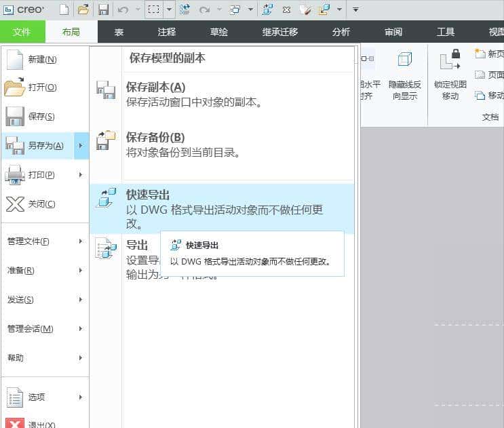Click the 保存备份 folder-diskette icon
Screen dimensions: 504x428
[106, 140]
